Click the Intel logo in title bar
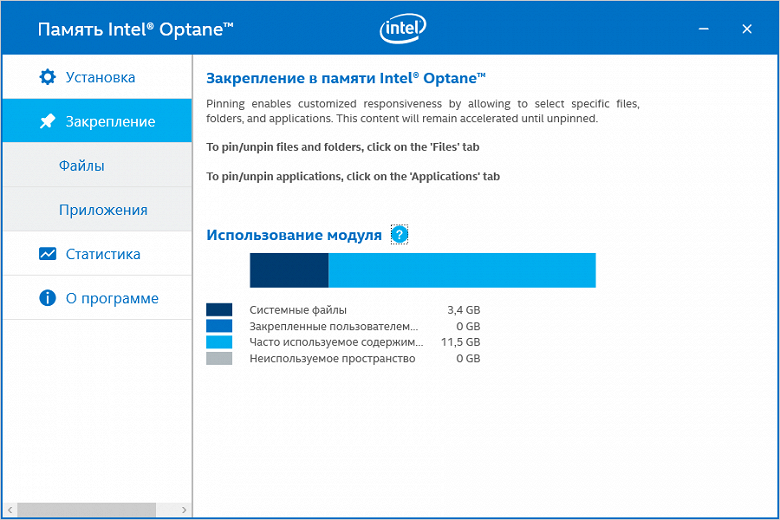This screenshot has height=520, width=780. click(402, 29)
